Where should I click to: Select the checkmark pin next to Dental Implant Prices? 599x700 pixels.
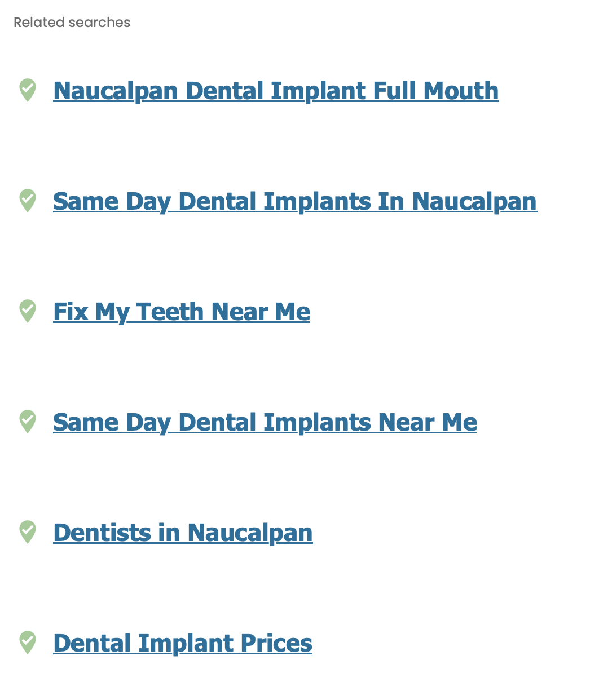(28, 642)
